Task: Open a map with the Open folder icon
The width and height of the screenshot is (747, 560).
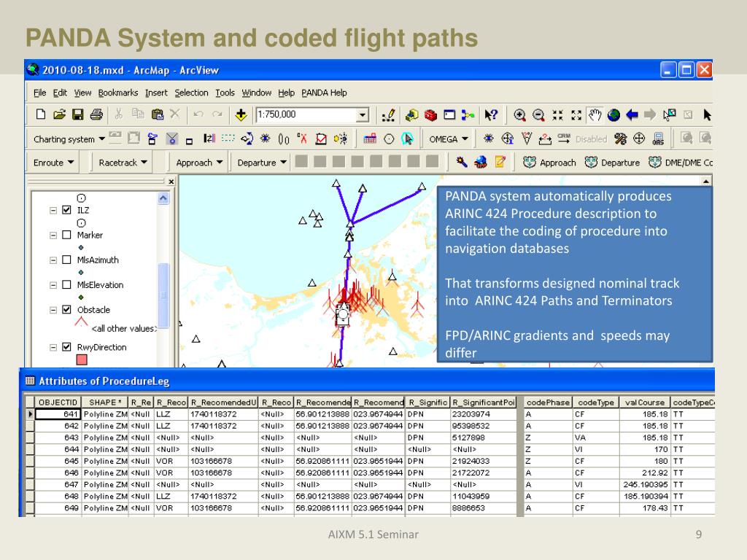Action: click(x=59, y=114)
